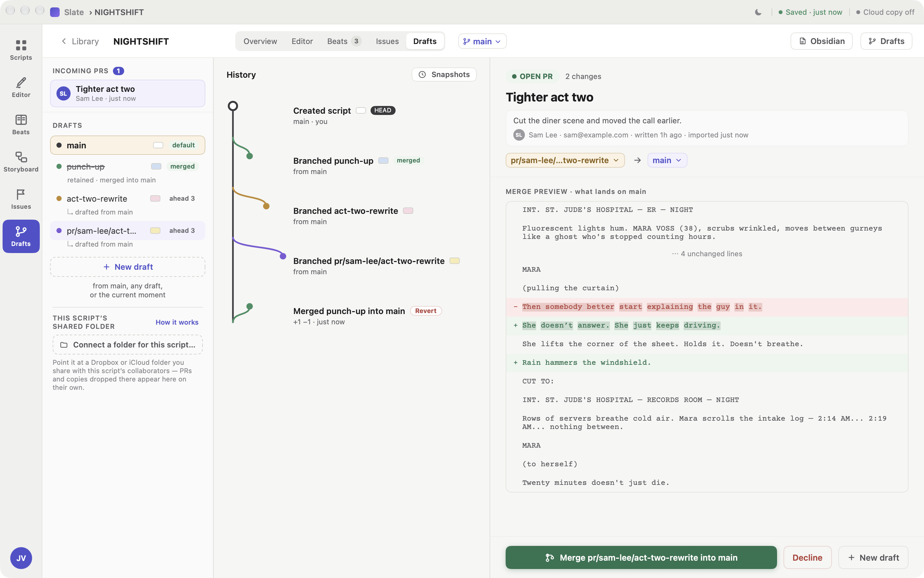Click the HEAD badge on Created script
This screenshot has height=578, width=924.
382,110
